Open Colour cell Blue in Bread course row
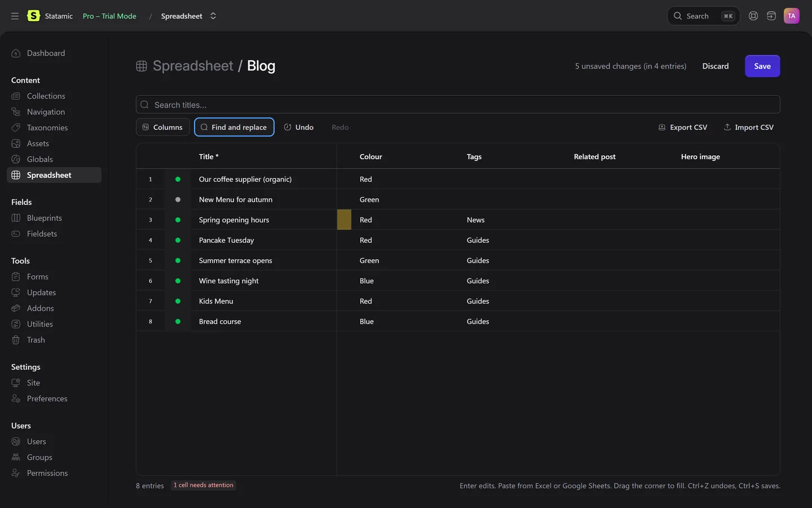Image resolution: width=812 pixels, height=508 pixels. click(404, 321)
